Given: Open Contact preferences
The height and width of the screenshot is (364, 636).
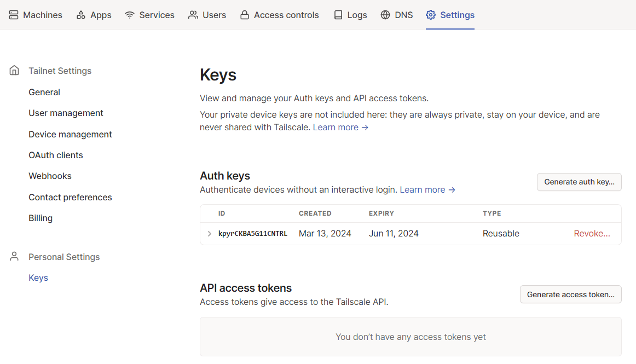Looking at the screenshot, I should click(x=70, y=197).
